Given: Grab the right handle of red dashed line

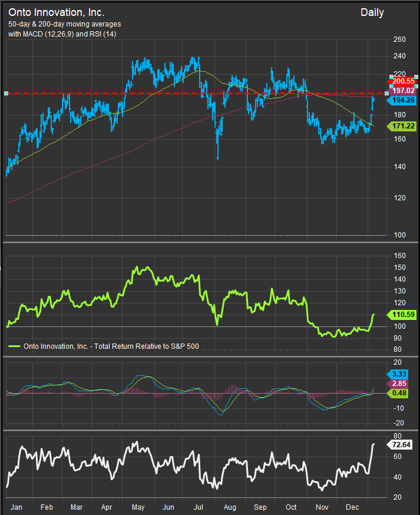Looking at the screenshot, I should (x=387, y=94).
